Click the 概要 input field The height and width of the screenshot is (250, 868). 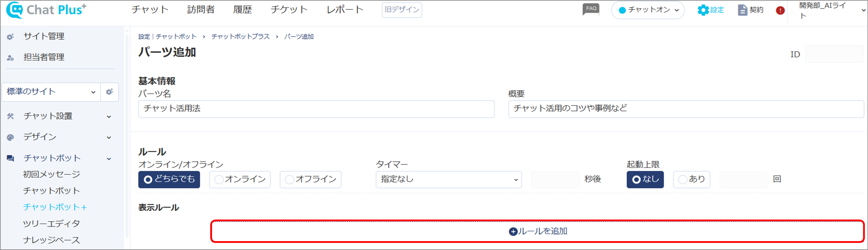pos(686,109)
